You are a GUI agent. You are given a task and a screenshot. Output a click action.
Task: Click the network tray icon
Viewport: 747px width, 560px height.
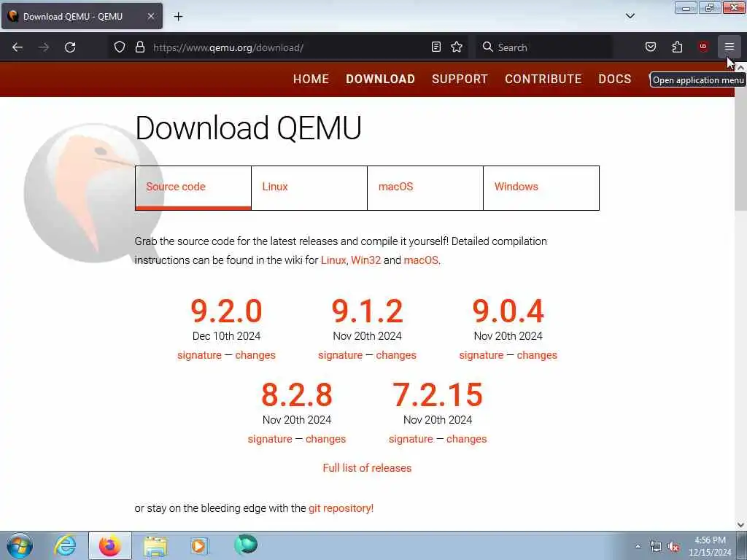coord(656,547)
